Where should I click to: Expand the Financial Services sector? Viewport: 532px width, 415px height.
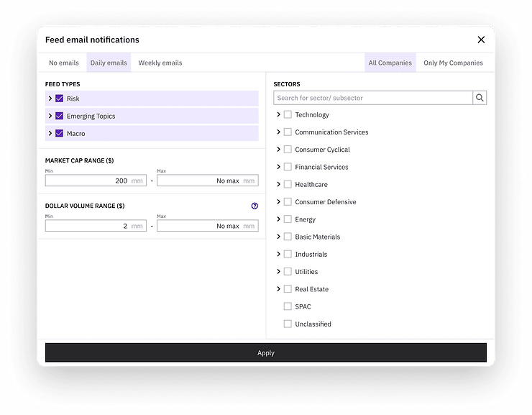coord(278,167)
